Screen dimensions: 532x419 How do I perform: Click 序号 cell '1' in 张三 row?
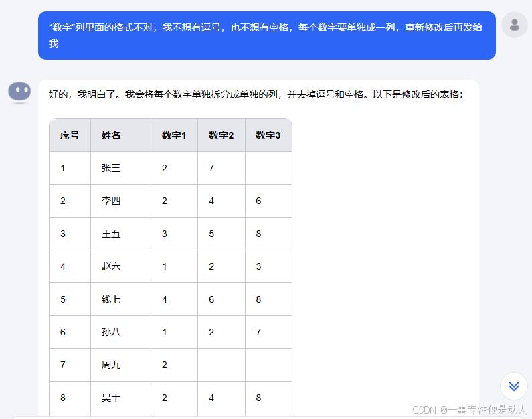[x=70, y=168]
